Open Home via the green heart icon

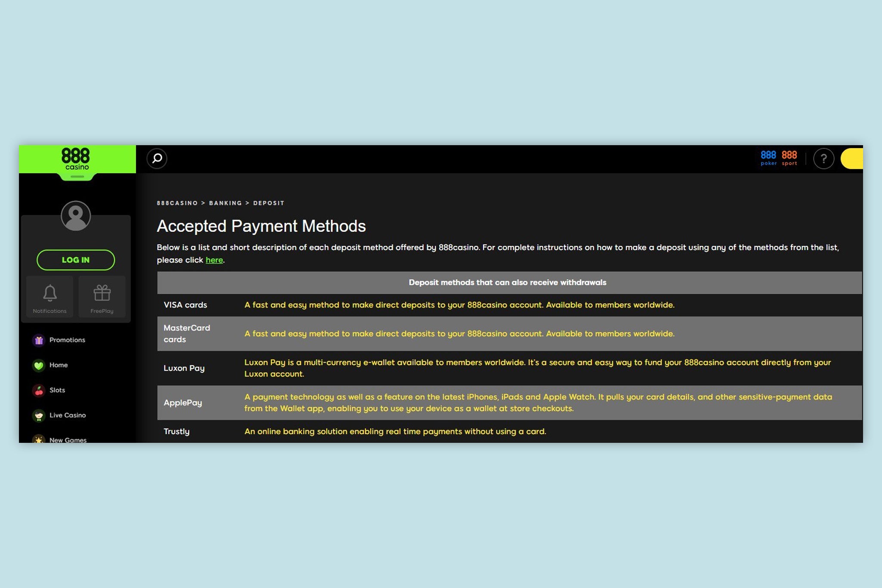point(39,365)
